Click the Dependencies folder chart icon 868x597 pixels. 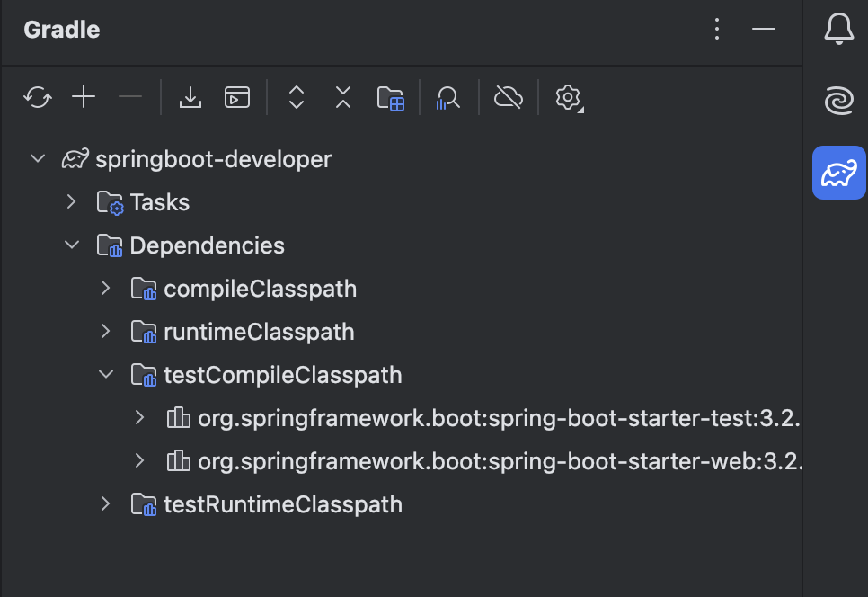point(110,245)
